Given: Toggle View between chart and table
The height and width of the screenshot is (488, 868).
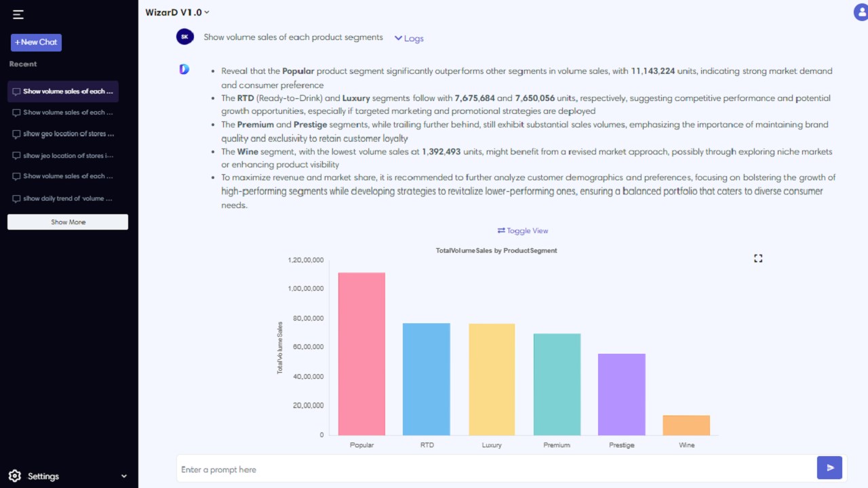Looking at the screenshot, I should click(523, 230).
